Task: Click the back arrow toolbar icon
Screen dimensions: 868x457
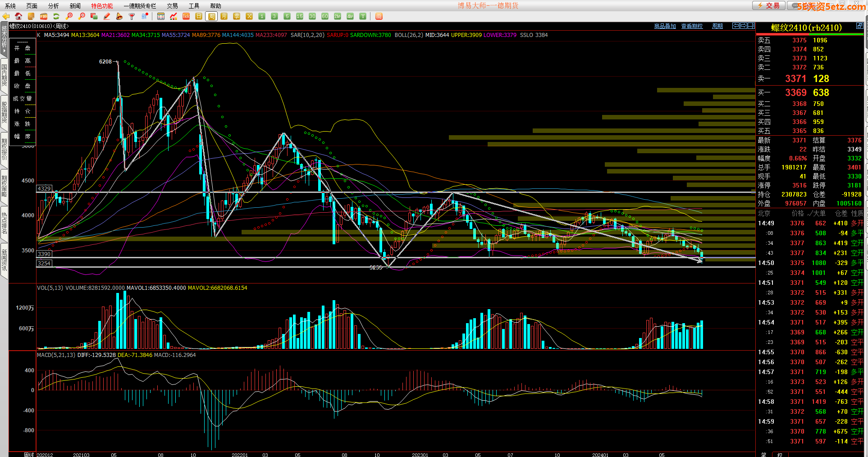Action: tap(6, 16)
